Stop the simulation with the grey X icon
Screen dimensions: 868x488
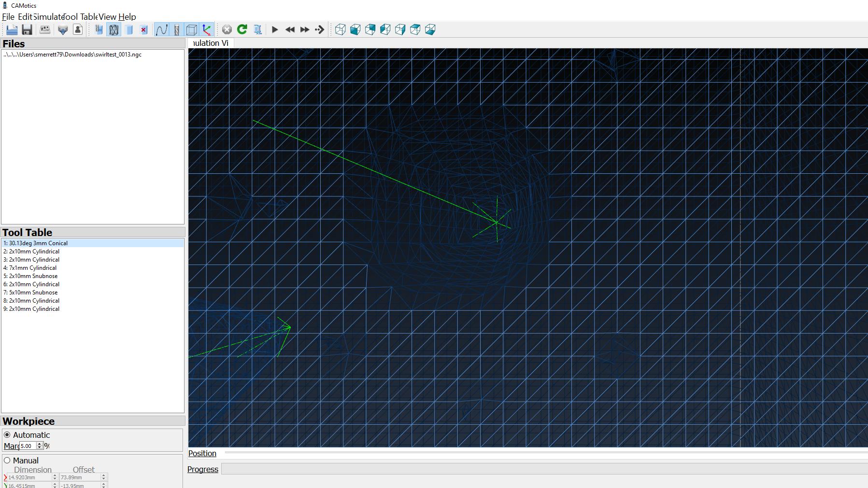227,30
